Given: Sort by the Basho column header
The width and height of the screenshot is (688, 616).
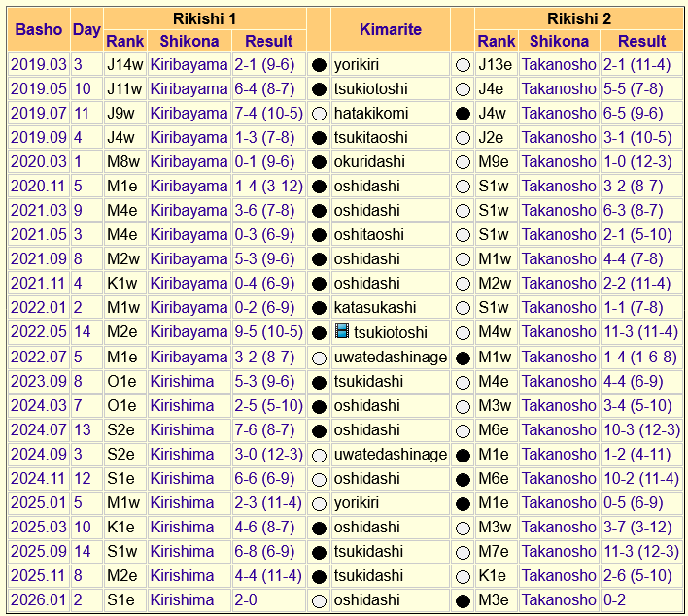Looking at the screenshot, I should point(39,29).
